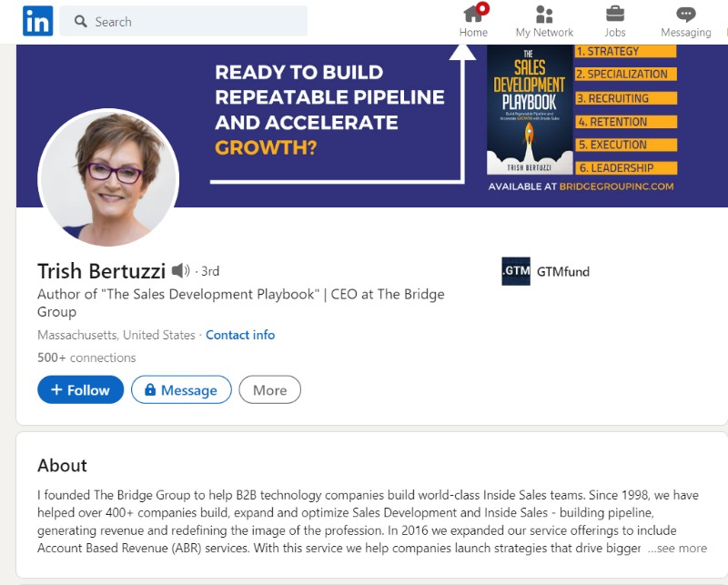Go to the Jobs briefcase icon
The height and width of the screenshot is (585, 728).
pos(615,15)
